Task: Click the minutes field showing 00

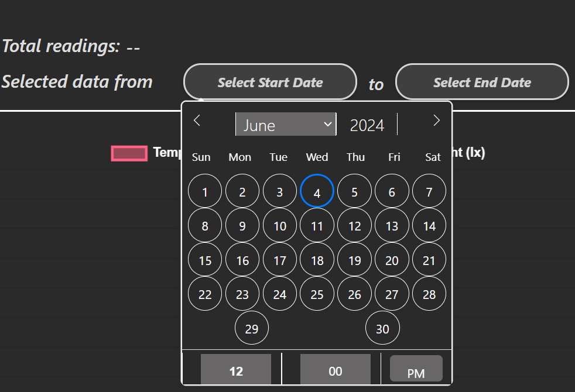Action: click(x=335, y=371)
